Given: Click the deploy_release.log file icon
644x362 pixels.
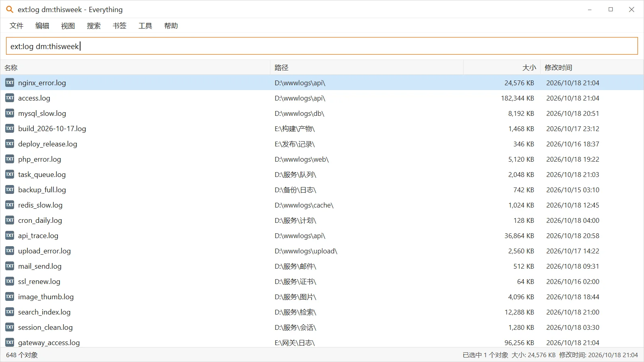Looking at the screenshot, I should [x=10, y=144].
